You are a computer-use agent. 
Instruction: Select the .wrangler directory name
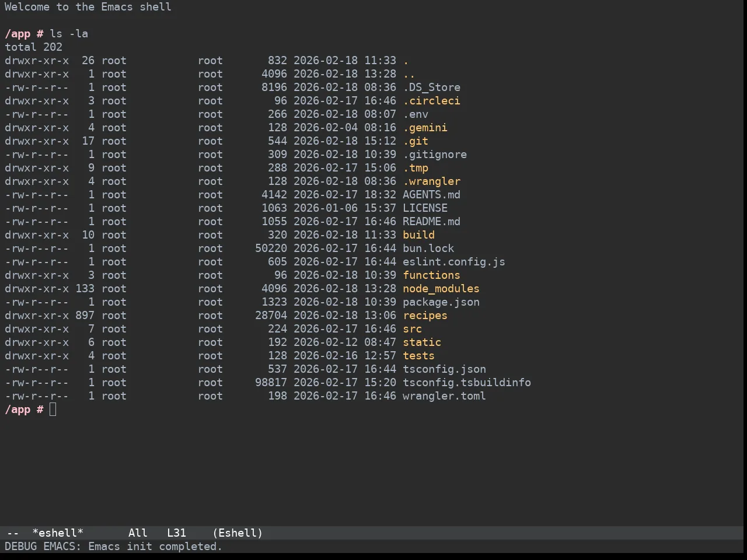(x=431, y=181)
